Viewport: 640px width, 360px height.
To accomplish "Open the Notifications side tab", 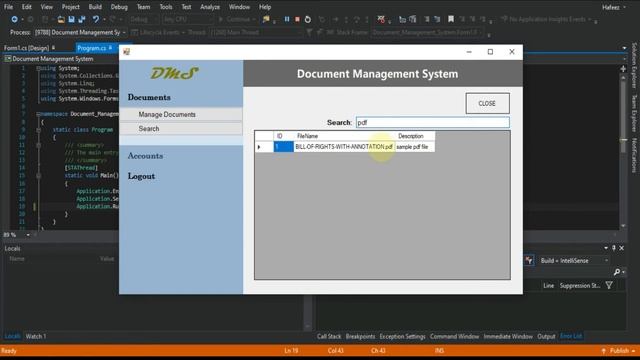I will [634, 156].
